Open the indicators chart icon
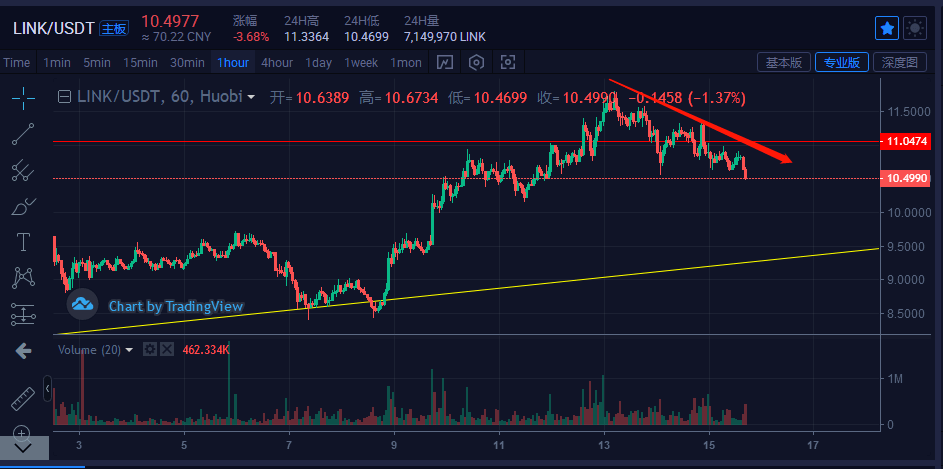The image size is (943, 469). pos(445,62)
